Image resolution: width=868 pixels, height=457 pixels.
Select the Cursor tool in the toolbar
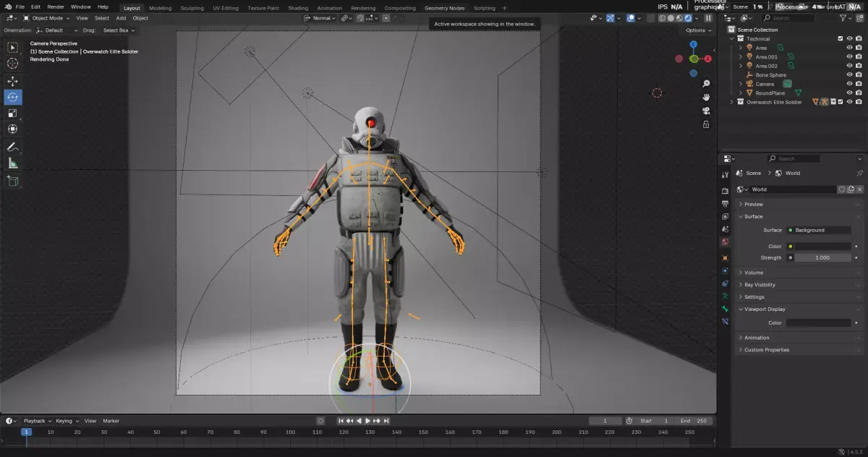tap(13, 64)
